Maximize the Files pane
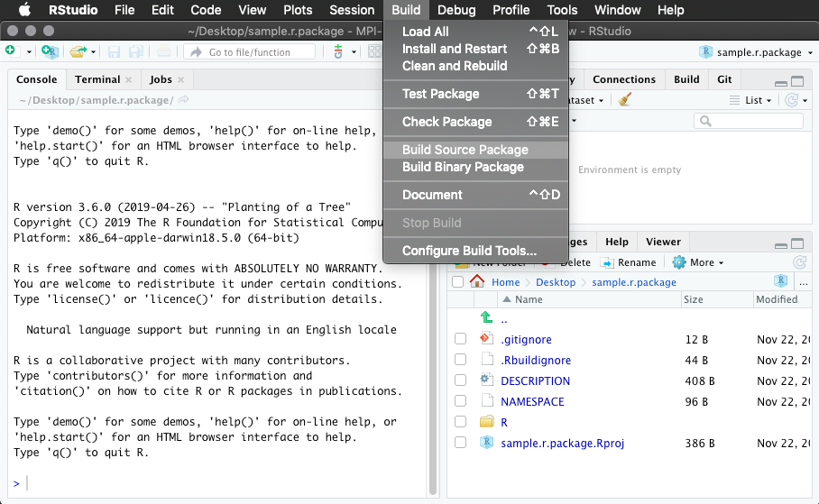The image size is (819, 504). [x=797, y=244]
